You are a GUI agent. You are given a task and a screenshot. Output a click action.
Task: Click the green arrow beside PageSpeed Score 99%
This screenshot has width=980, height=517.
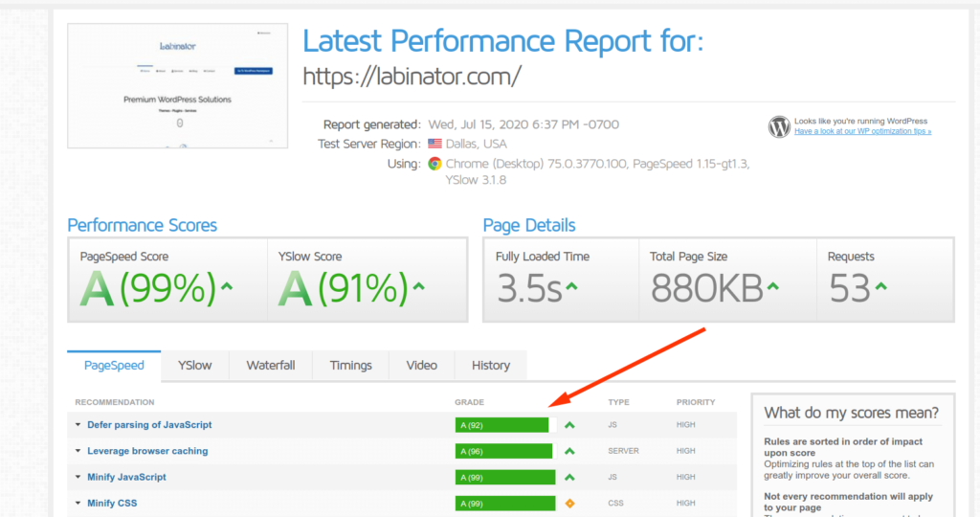pyautogui.click(x=227, y=286)
